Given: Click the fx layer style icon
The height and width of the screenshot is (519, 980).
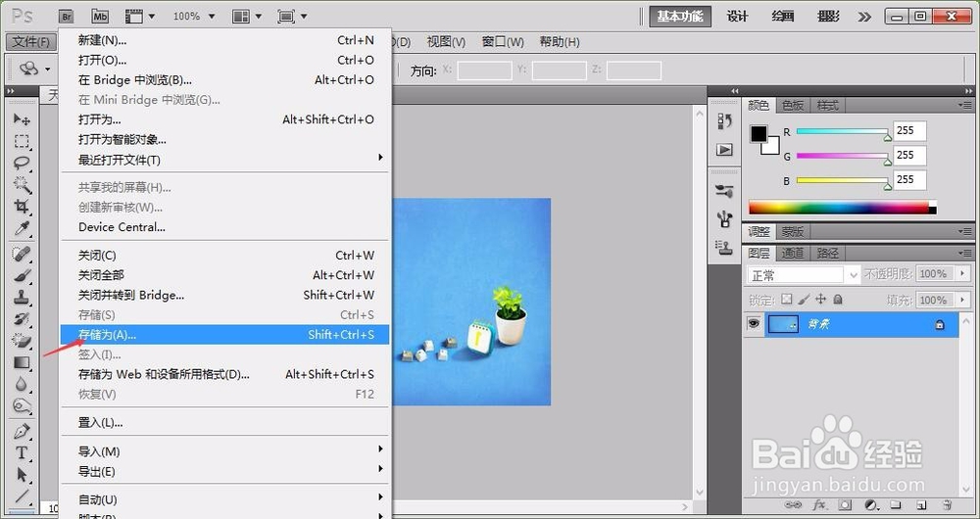Looking at the screenshot, I should 819,504.
